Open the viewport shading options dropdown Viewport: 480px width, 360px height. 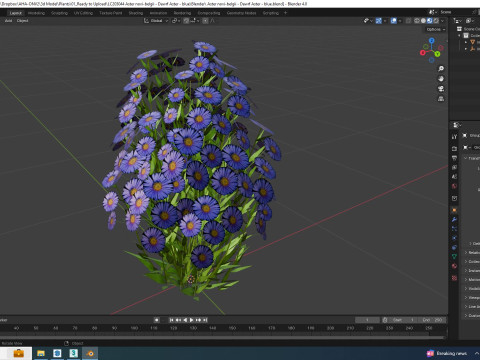tap(442, 21)
